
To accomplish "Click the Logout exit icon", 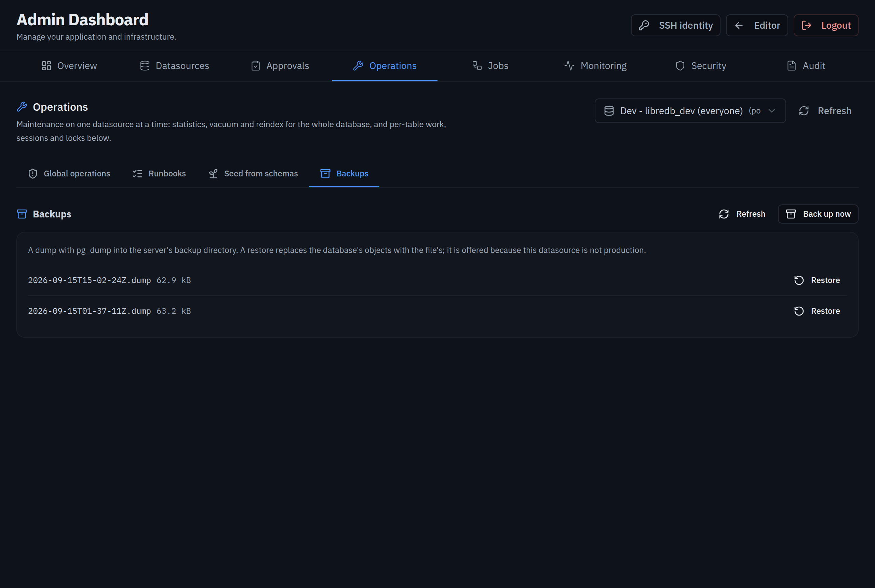I will click(x=806, y=26).
